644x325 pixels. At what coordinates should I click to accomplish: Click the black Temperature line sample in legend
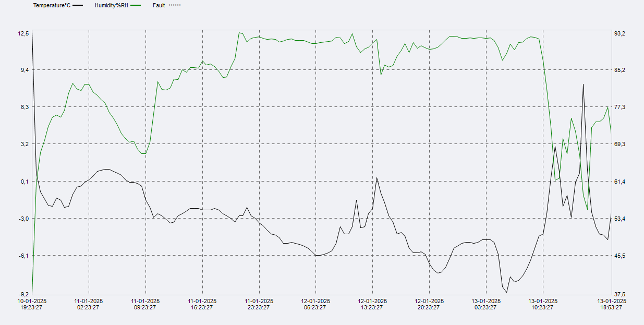78,5
